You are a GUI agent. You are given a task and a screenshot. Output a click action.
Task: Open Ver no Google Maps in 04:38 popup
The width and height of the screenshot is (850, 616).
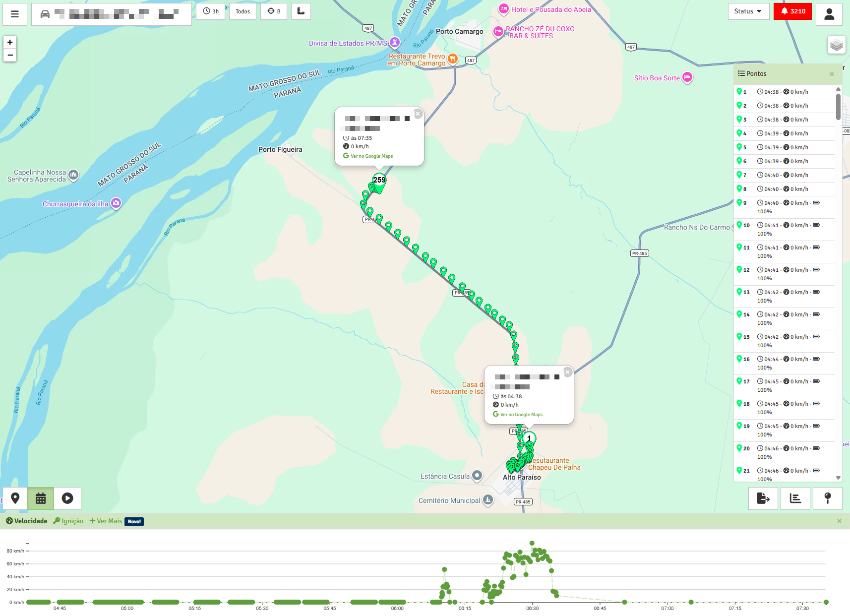pos(518,414)
